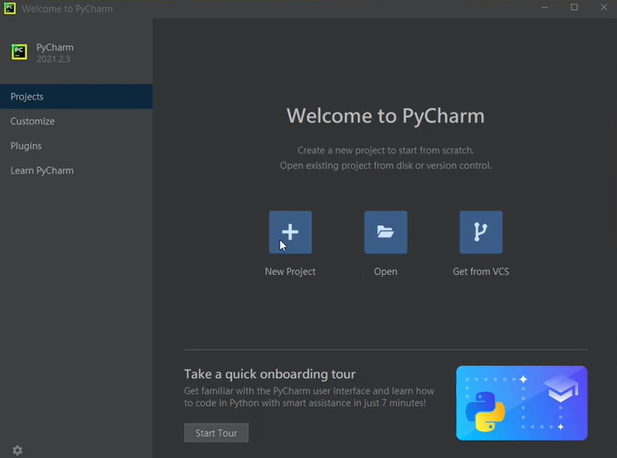
Task: Close the Welcome to PyCharm window
Action: pyautogui.click(x=604, y=8)
